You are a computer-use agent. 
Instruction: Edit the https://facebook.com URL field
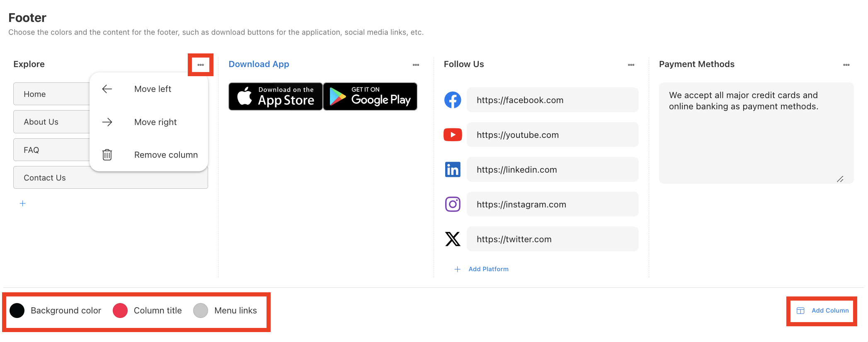(x=553, y=100)
